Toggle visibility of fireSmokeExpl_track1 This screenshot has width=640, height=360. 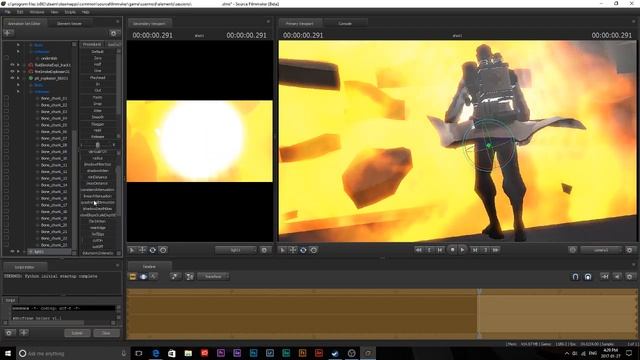[x=12, y=65]
